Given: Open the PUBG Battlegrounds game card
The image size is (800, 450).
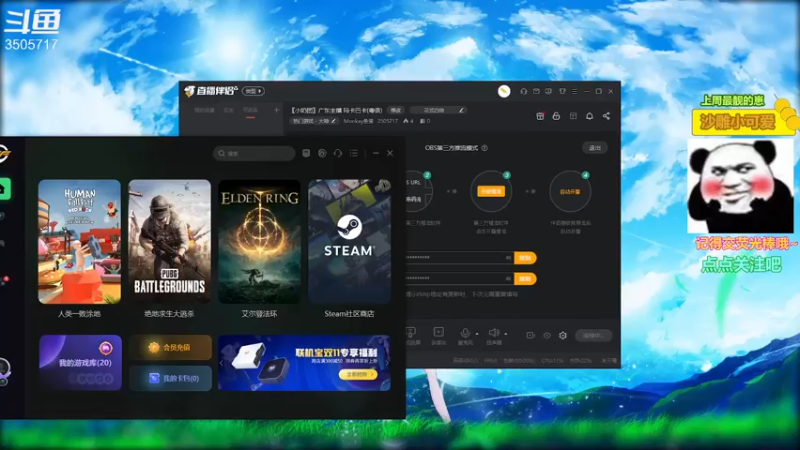Looking at the screenshot, I should (169, 242).
